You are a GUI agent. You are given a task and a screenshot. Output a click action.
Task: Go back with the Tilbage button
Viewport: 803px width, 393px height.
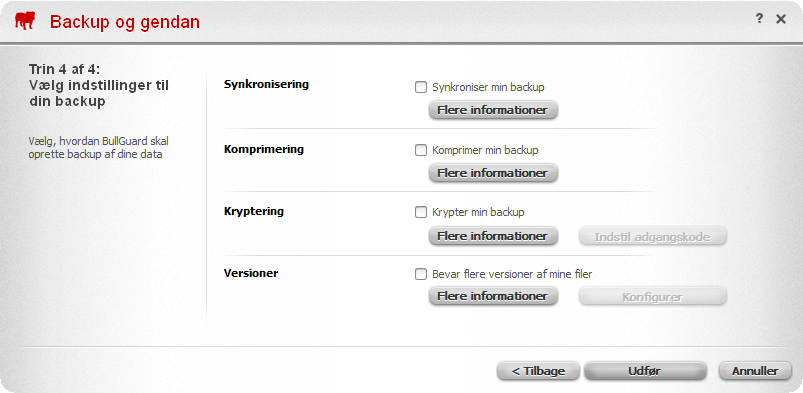point(538,371)
